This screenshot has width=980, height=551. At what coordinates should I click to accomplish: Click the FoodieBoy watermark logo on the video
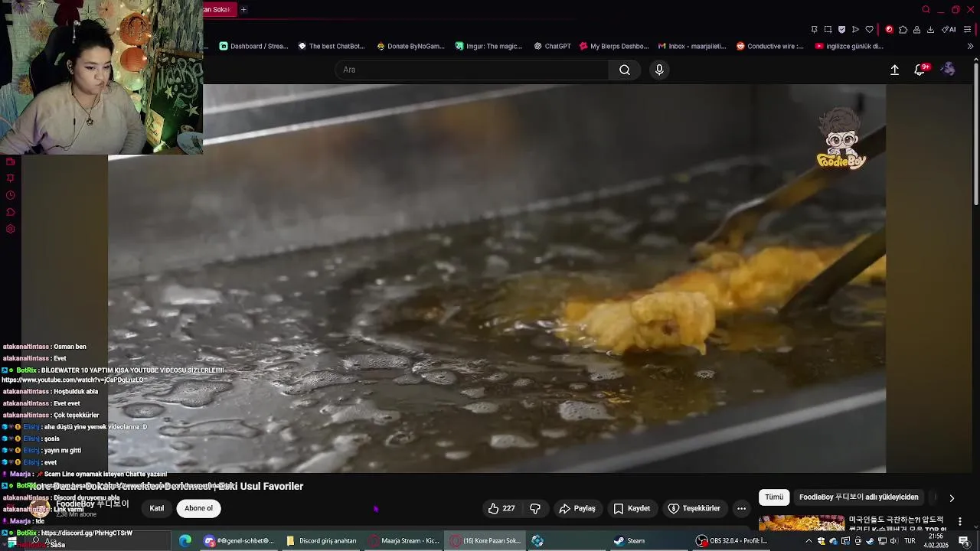841,139
